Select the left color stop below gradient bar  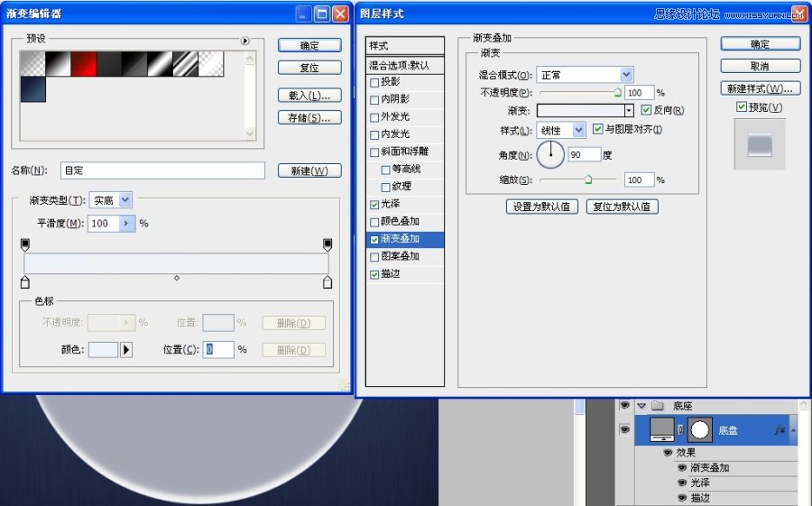[25, 282]
